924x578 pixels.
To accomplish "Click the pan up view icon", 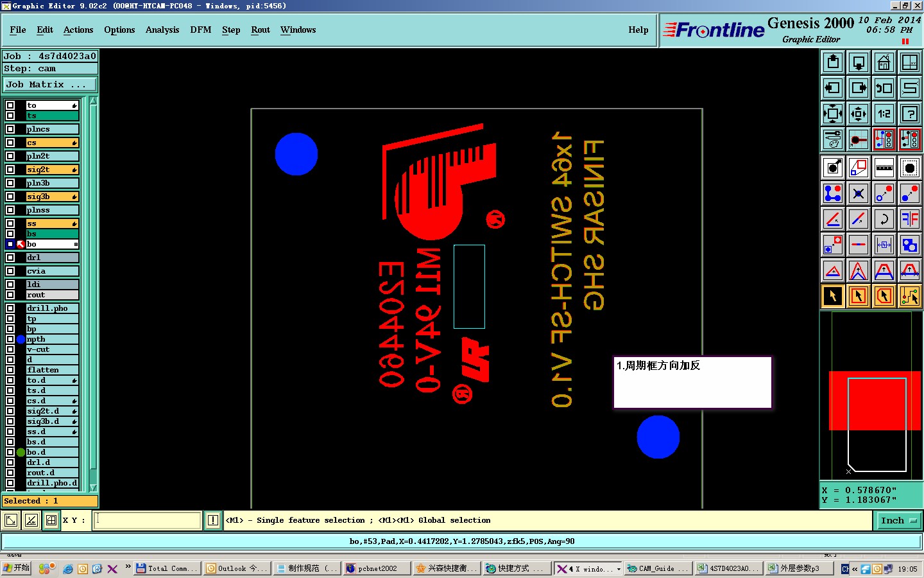I will point(833,62).
